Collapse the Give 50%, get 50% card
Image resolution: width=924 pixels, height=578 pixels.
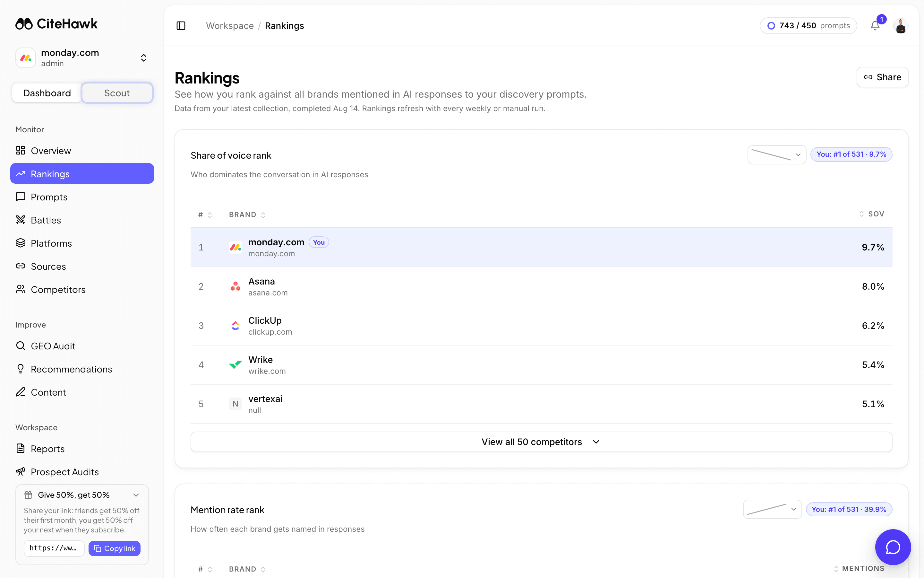[x=136, y=495]
